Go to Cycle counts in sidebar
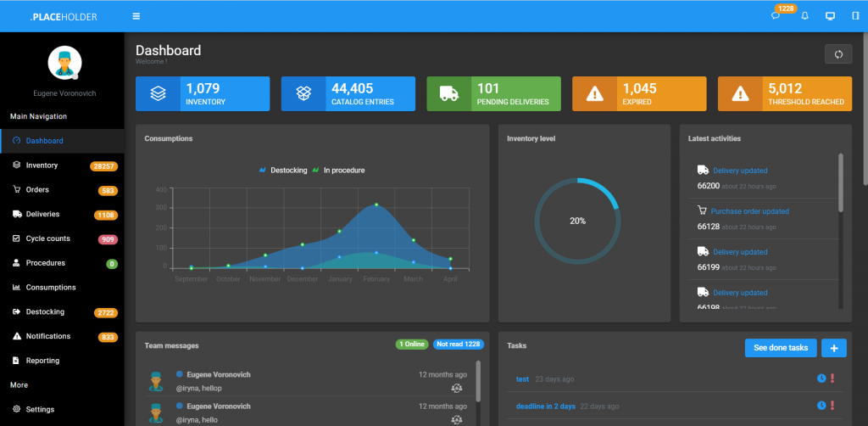The height and width of the screenshot is (426, 868). point(47,238)
